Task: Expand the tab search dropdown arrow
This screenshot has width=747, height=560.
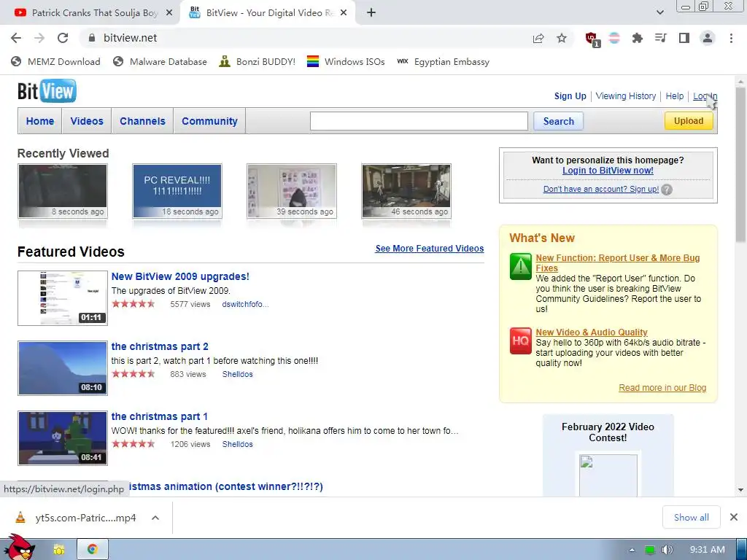Action: (659, 13)
